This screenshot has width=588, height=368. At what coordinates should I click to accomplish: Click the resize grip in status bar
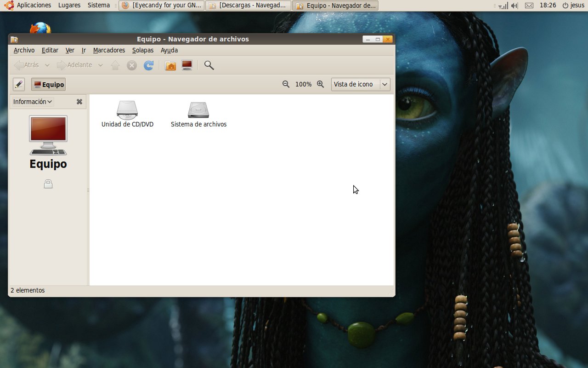[x=390, y=292]
